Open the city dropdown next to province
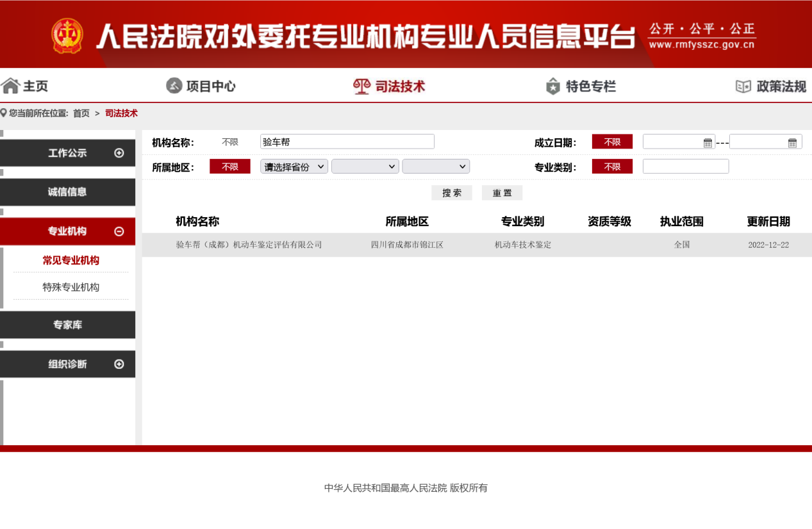812x529 pixels. tap(365, 167)
